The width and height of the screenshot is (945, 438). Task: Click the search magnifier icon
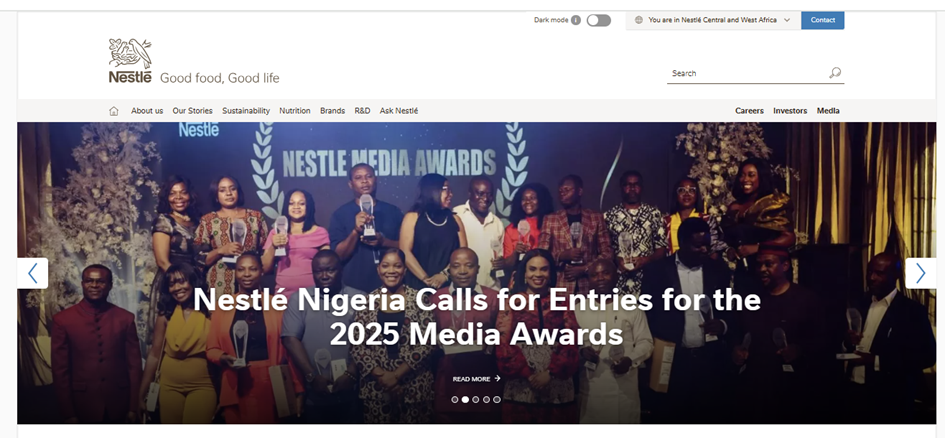pyautogui.click(x=835, y=73)
